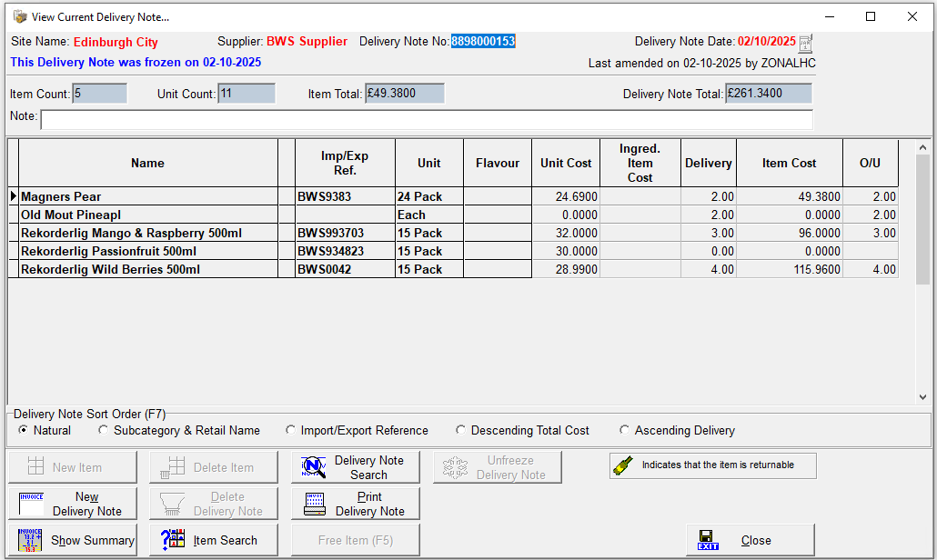Click the Delivery Note Search button icon

pos(314,467)
